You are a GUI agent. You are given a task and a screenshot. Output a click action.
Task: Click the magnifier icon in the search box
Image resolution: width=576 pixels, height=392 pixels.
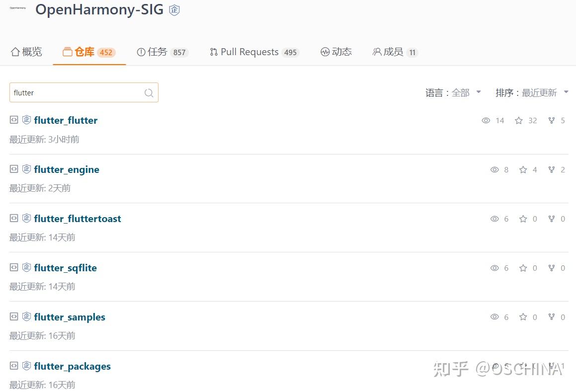(149, 92)
